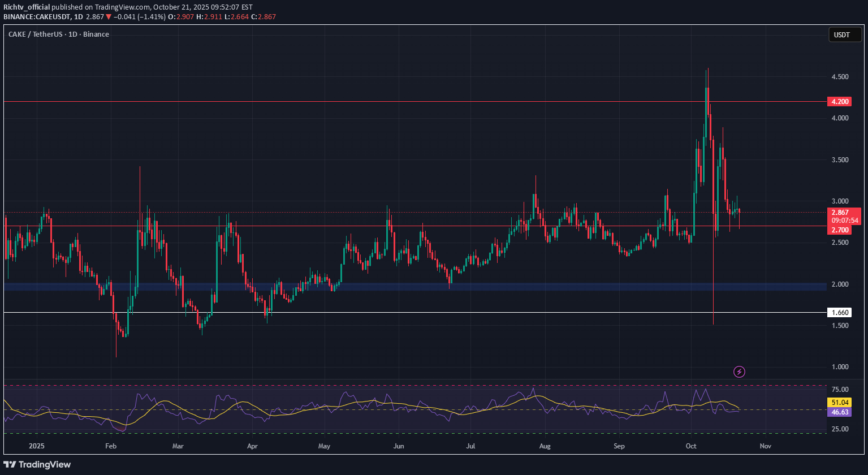868x475 pixels.
Task: Click the 2025 label on time axis
Action: pos(37,446)
